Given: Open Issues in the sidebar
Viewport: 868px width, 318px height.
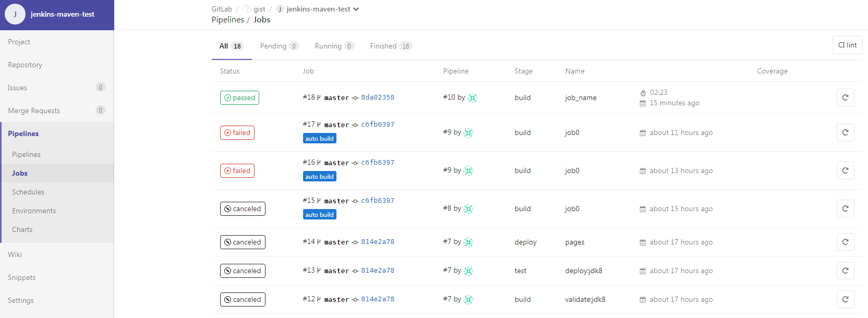Looking at the screenshot, I should [x=57, y=88].
